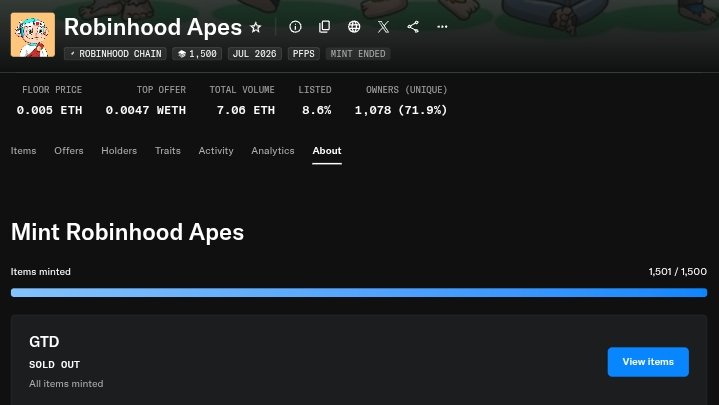Click the PFPS category badge
This screenshot has height=405, width=719.
304,54
